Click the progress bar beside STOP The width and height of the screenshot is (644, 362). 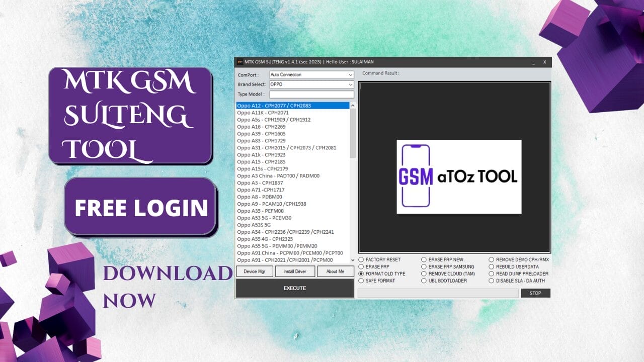[438, 293]
